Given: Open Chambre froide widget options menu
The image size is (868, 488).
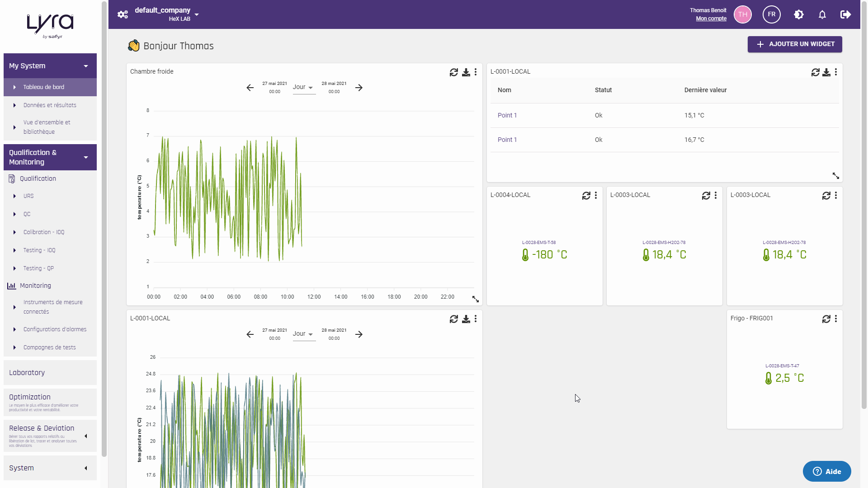Looking at the screenshot, I should coord(476,72).
